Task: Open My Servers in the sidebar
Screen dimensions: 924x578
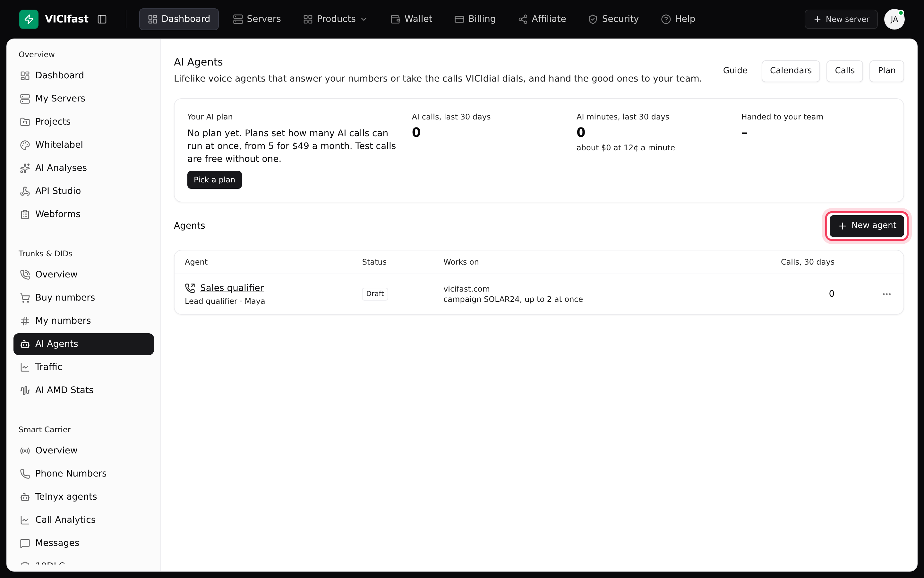Action: pos(84,99)
